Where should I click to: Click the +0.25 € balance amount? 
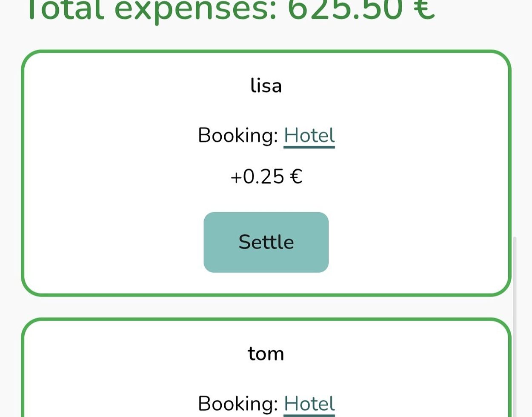click(x=266, y=177)
